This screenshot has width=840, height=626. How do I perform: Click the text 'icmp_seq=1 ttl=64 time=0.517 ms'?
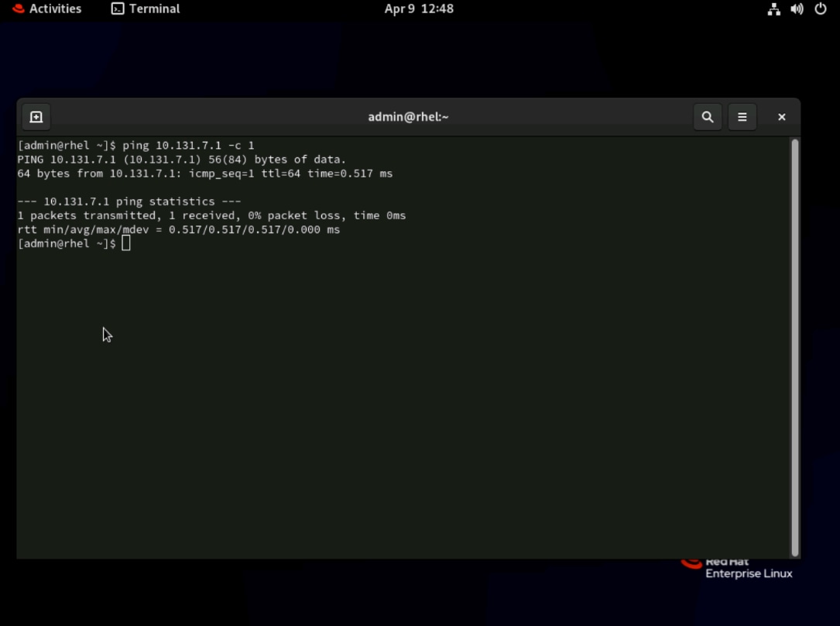290,174
